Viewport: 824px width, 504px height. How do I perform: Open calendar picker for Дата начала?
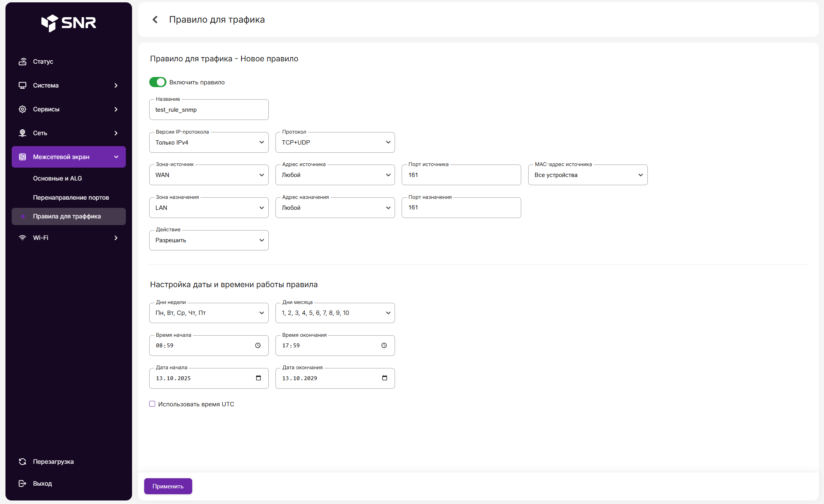[x=258, y=378]
